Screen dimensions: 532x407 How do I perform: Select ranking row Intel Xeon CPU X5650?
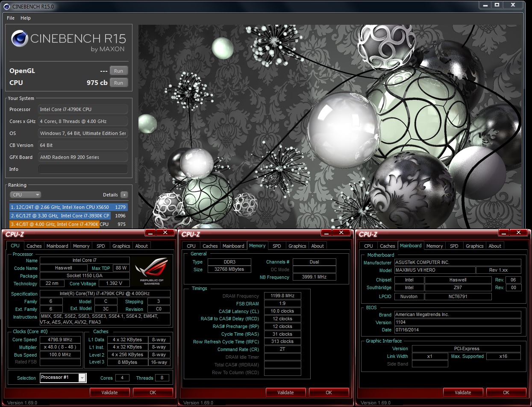click(68, 207)
